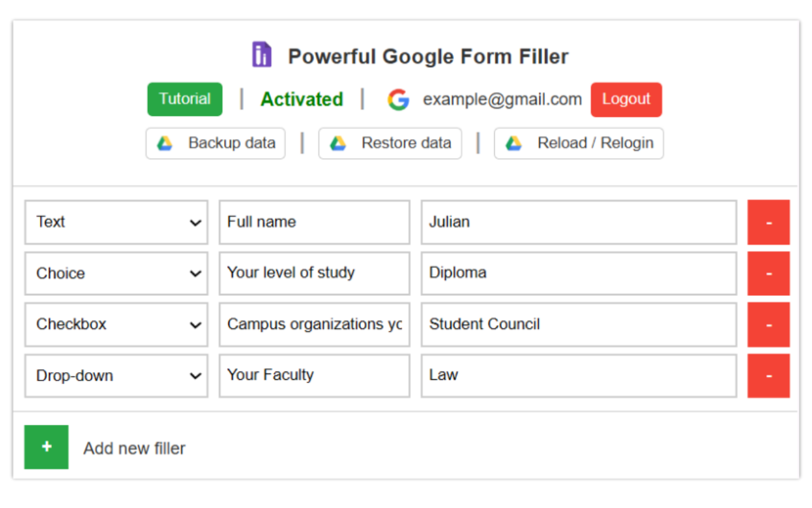Remove the Your level of study row
The image size is (812, 508).
pos(768,273)
